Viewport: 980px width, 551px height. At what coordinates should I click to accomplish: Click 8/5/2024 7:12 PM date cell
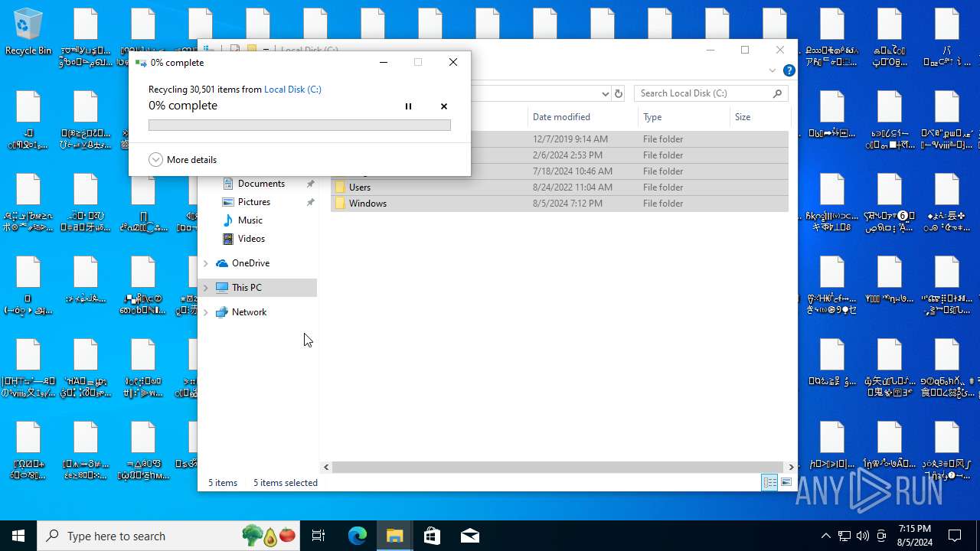point(567,204)
